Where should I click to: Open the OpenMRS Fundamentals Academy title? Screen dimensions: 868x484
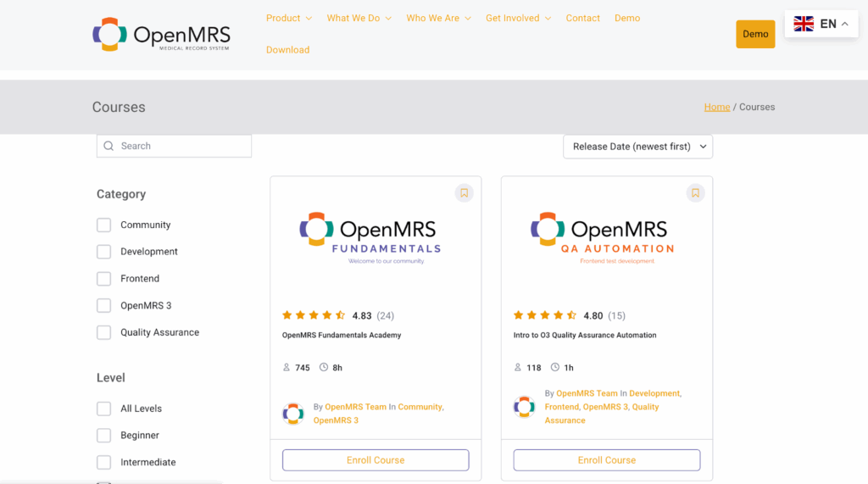(342, 335)
